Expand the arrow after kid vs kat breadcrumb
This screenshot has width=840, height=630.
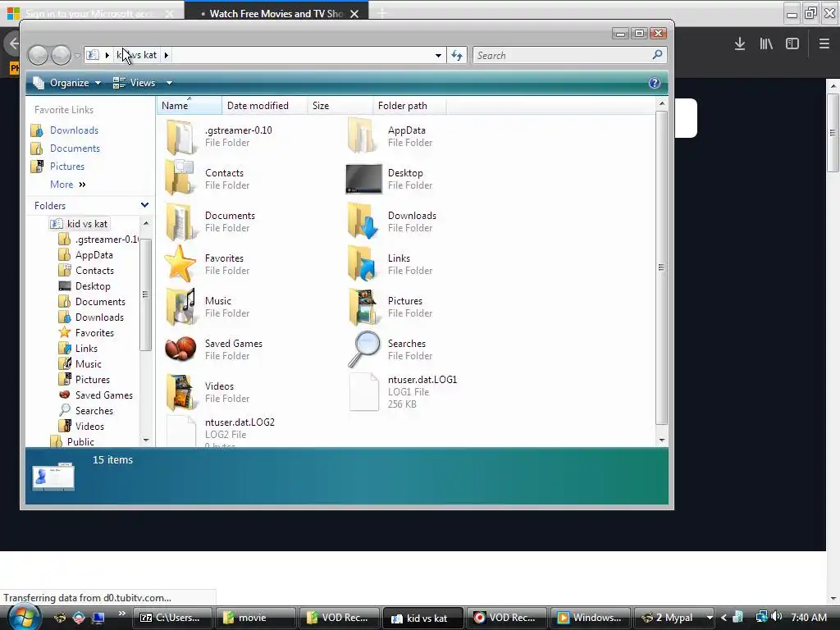point(166,55)
